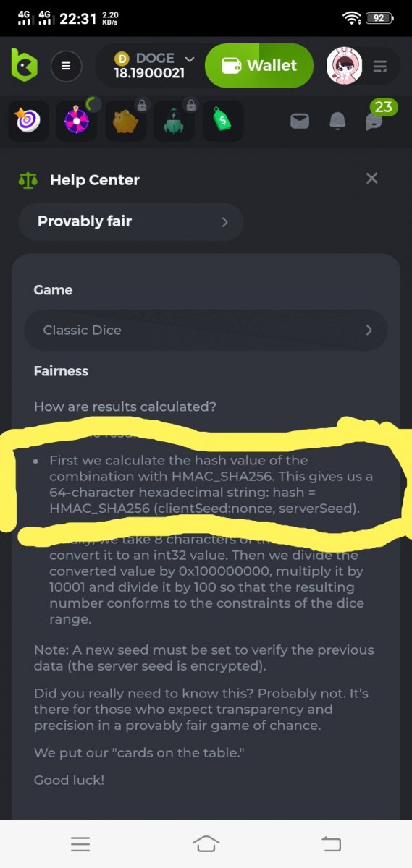The image size is (412, 868).
Task: Open the locked piggy bank icon
Action: click(125, 120)
